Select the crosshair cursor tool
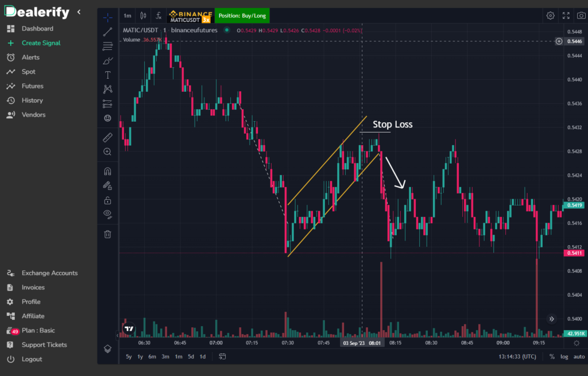Viewport: 588px width, 376px height. [x=107, y=16]
